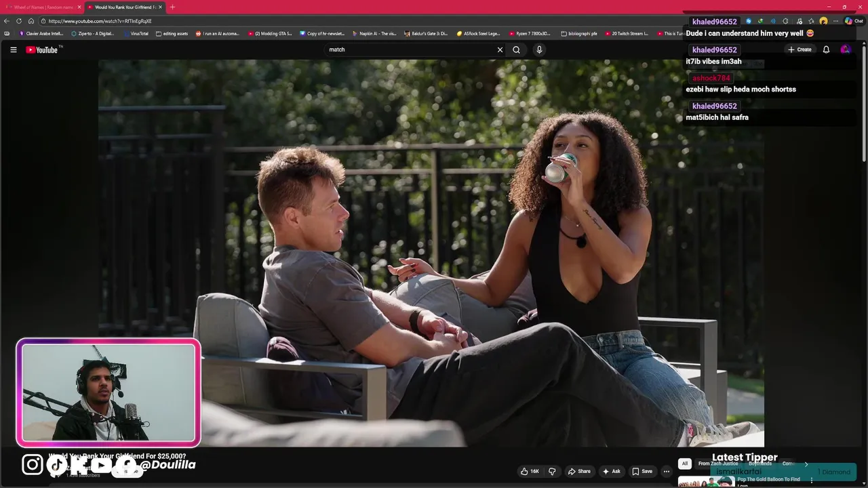Show more filter chips with arrow
Viewport: 868px width, 488px height.
pos(806,464)
